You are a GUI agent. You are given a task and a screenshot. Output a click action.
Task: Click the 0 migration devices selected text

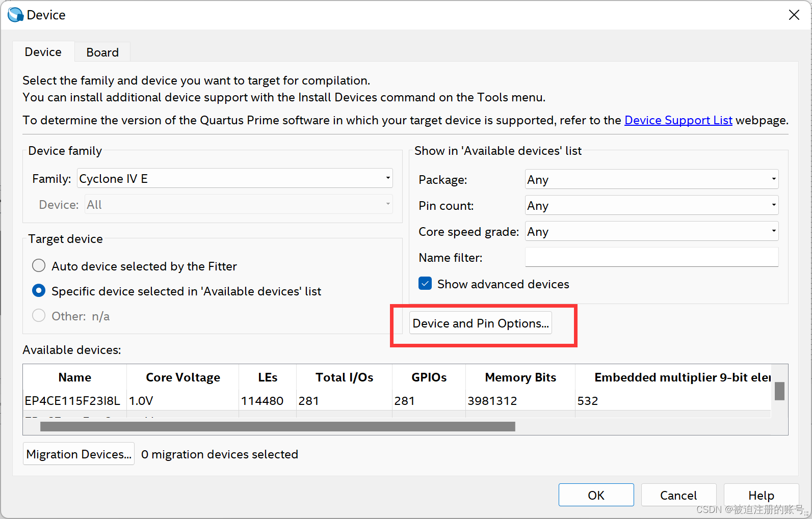(220, 454)
